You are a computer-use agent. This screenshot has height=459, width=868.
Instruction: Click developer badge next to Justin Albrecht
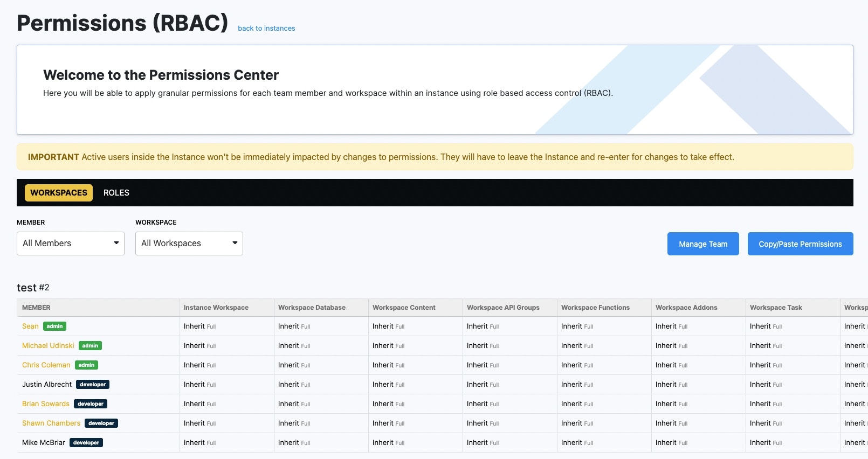click(x=93, y=385)
